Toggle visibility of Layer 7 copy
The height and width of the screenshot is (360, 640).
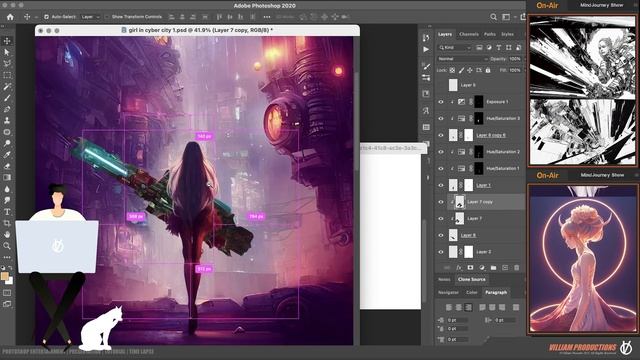coord(441,202)
